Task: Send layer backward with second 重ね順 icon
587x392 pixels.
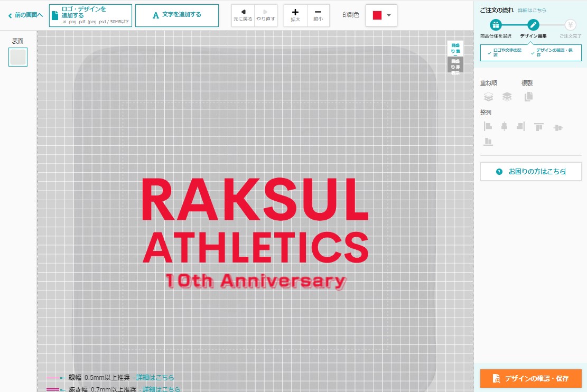Action: pos(507,97)
